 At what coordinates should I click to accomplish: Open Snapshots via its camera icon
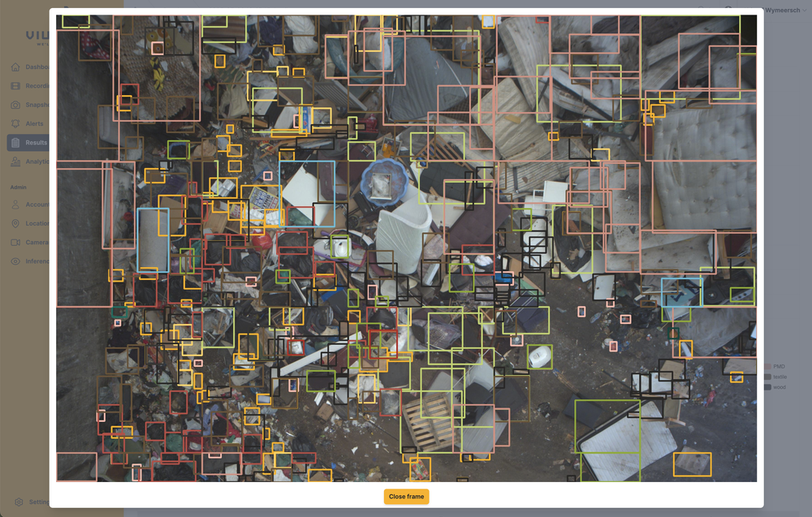point(16,105)
